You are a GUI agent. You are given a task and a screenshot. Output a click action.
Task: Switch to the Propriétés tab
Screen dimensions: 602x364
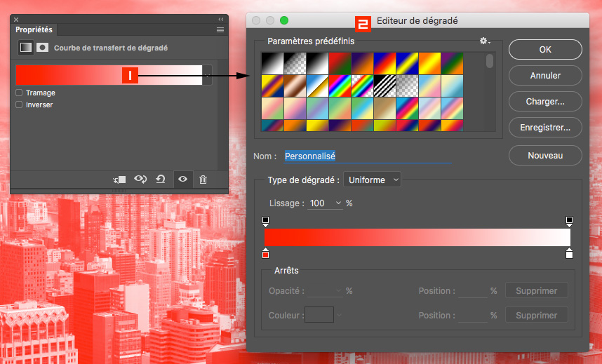35,30
